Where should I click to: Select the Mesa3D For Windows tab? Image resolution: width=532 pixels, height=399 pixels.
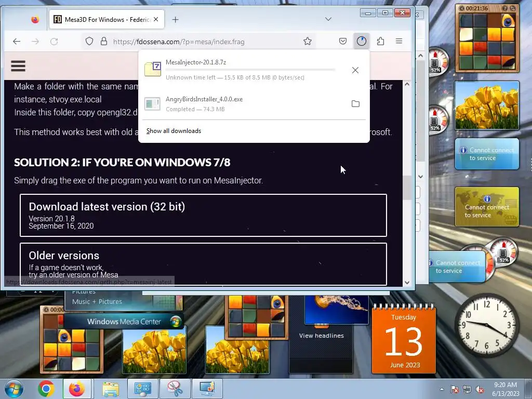[107, 19]
